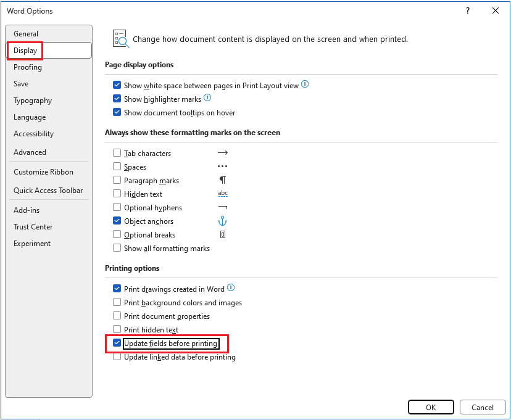Click the tab character arrow symbol
The image size is (511, 420).
pyautogui.click(x=223, y=153)
